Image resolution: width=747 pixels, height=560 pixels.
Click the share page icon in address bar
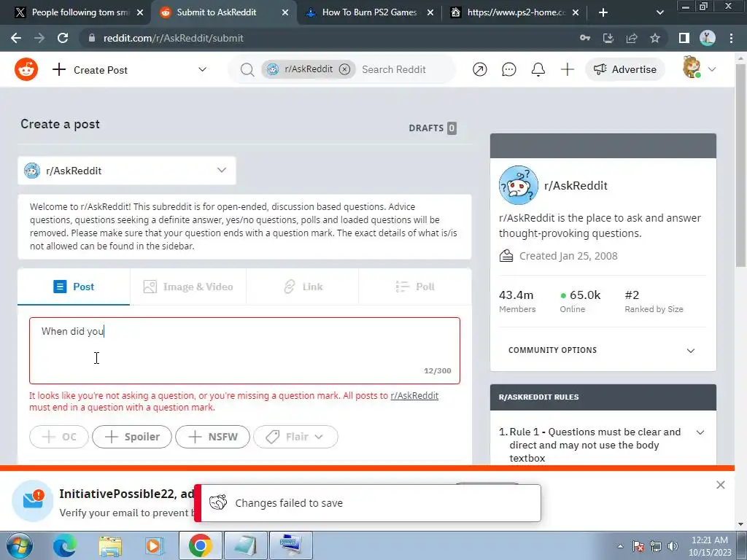[x=632, y=38]
